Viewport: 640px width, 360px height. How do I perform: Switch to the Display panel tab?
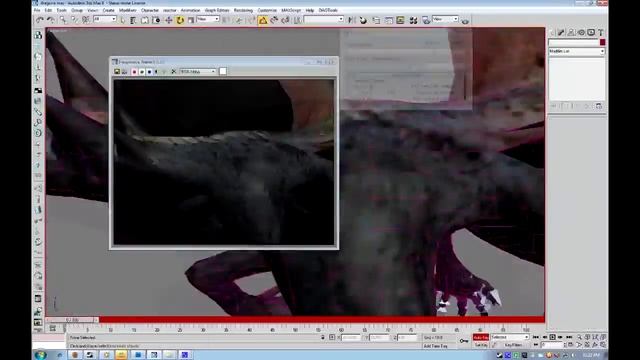[x=591, y=32]
